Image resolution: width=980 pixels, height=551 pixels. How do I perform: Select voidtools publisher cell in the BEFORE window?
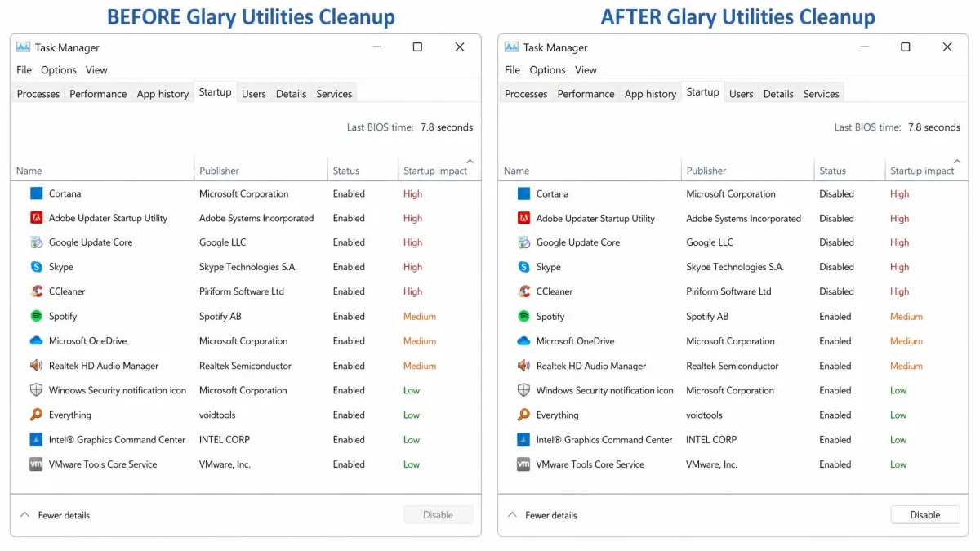pyautogui.click(x=217, y=415)
